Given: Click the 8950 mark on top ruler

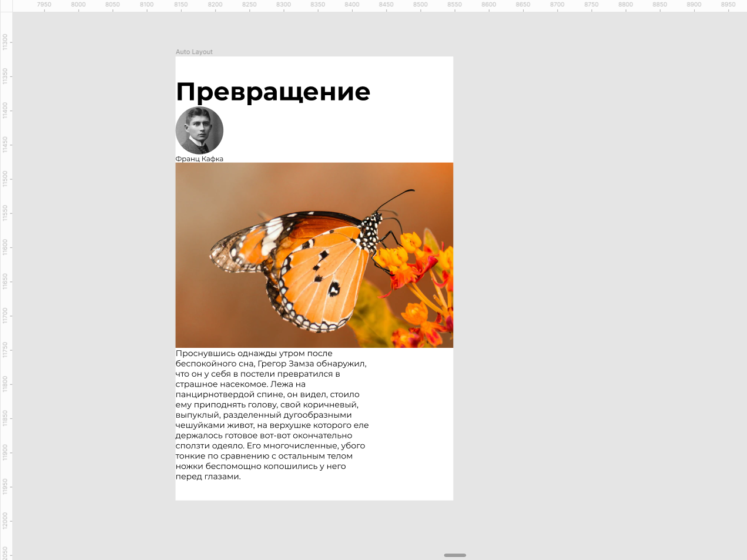Looking at the screenshot, I should (x=728, y=5).
